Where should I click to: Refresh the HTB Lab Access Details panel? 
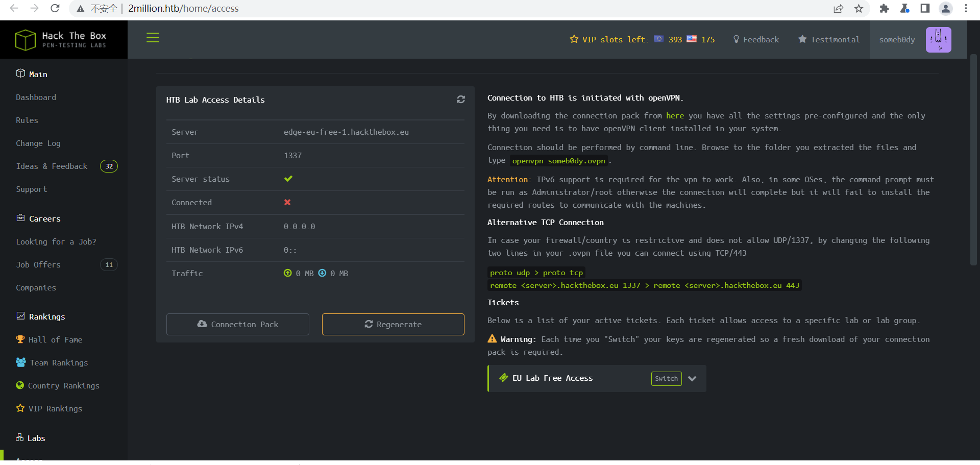pos(461,100)
